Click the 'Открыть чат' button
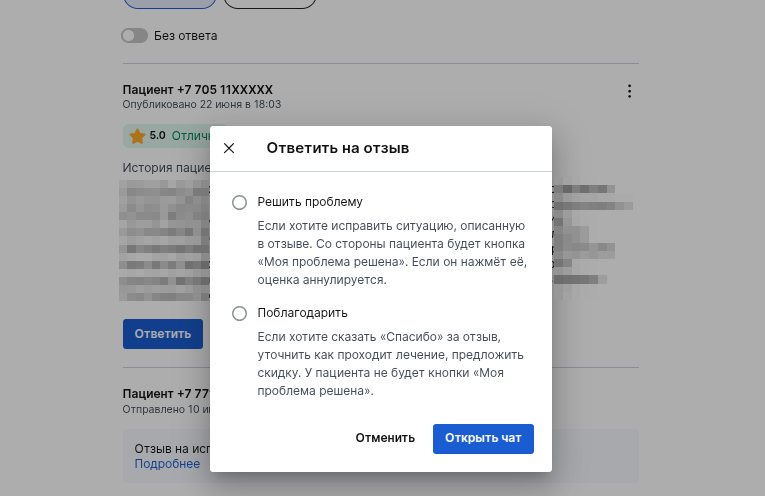The height and width of the screenshot is (496, 765). point(483,438)
